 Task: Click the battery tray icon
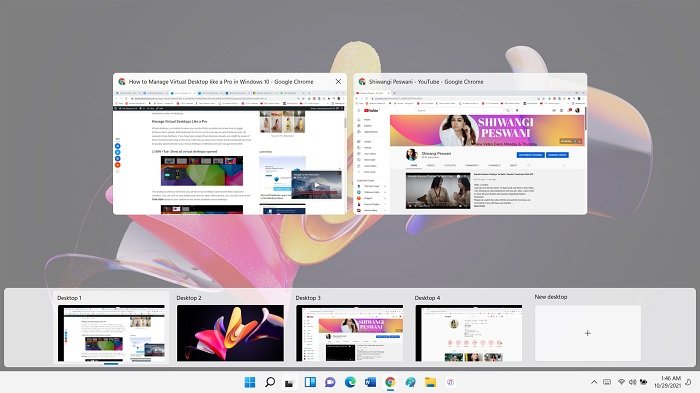pyautogui.click(x=643, y=382)
